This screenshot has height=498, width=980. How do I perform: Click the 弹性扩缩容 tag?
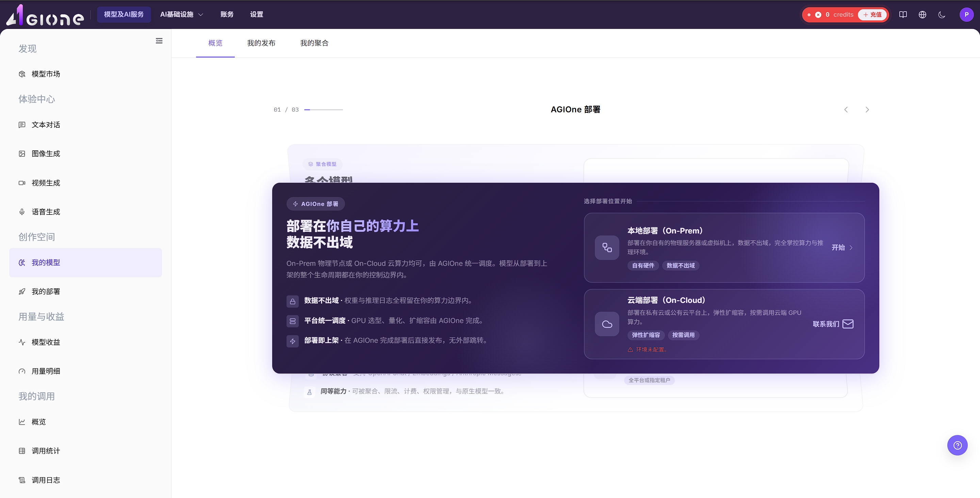(x=646, y=335)
